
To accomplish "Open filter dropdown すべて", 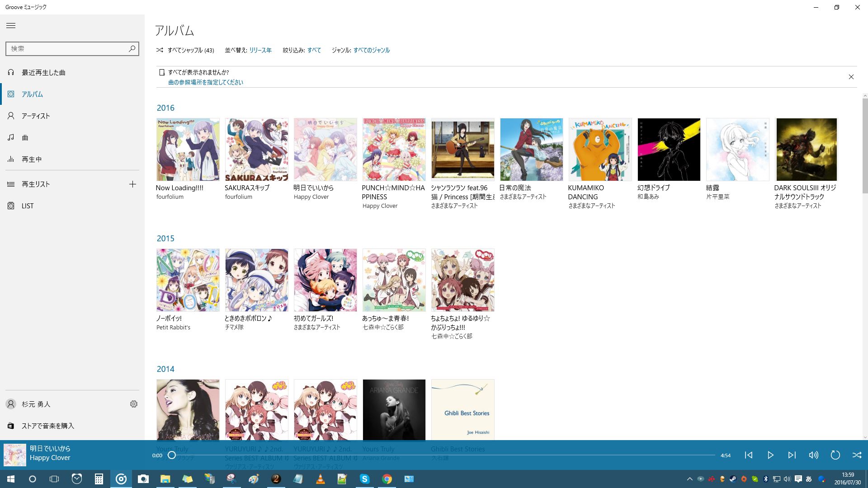I will [x=314, y=50].
